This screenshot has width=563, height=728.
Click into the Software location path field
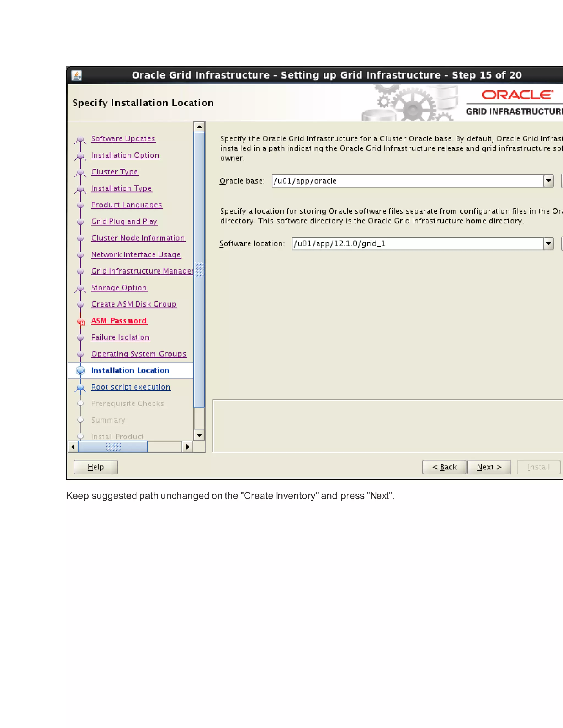418,244
